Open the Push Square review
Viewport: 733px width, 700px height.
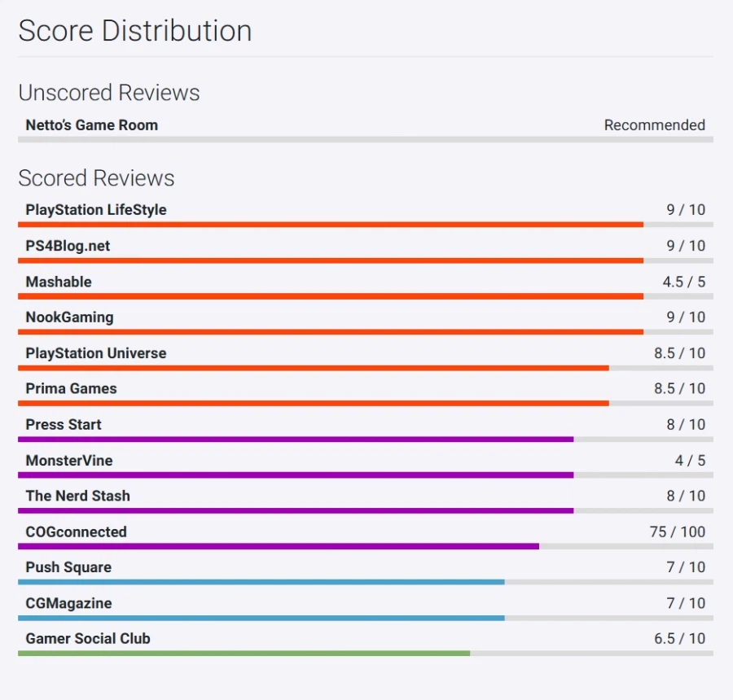point(68,567)
